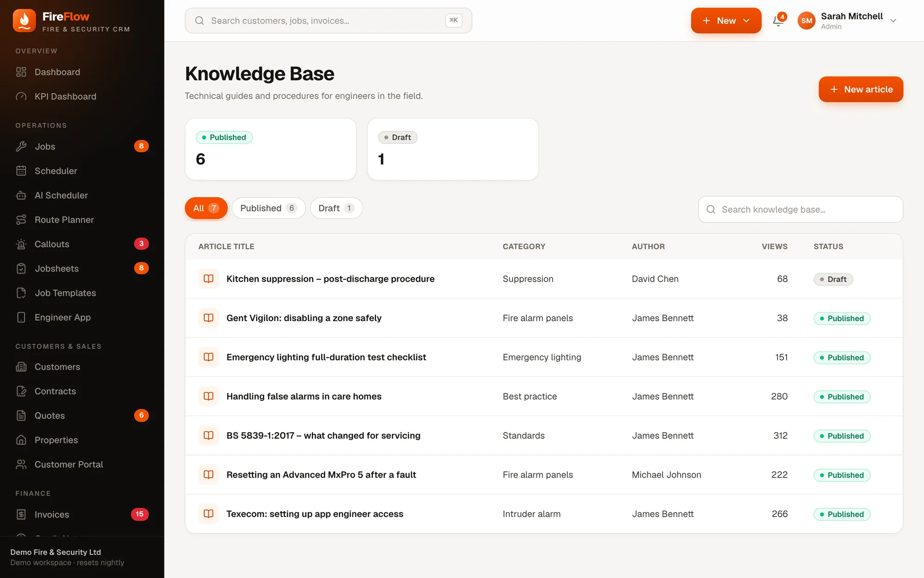Click book icon for Handling false alarms article
This screenshot has width=924, height=578.
tap(209, 396)
